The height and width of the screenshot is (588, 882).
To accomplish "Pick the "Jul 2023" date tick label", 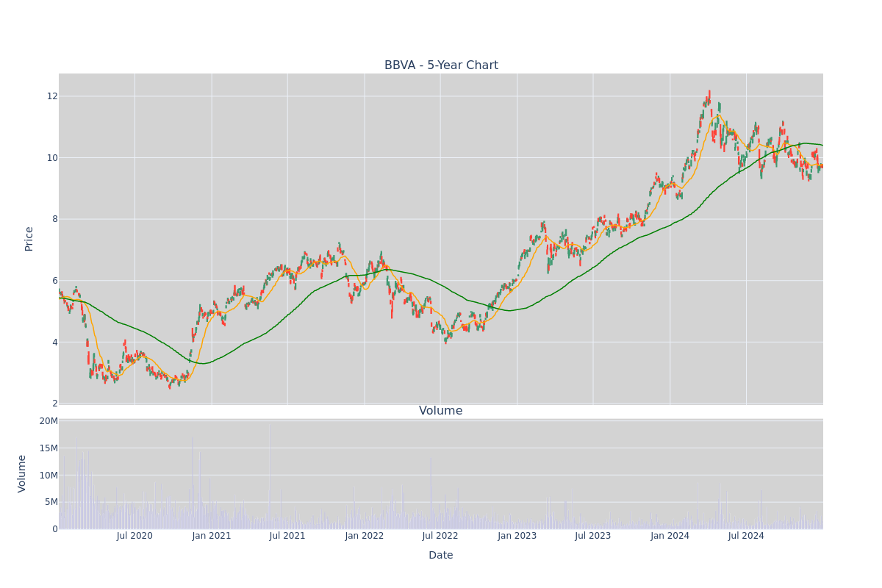I will pyautogui.click(x=593, y=536).
